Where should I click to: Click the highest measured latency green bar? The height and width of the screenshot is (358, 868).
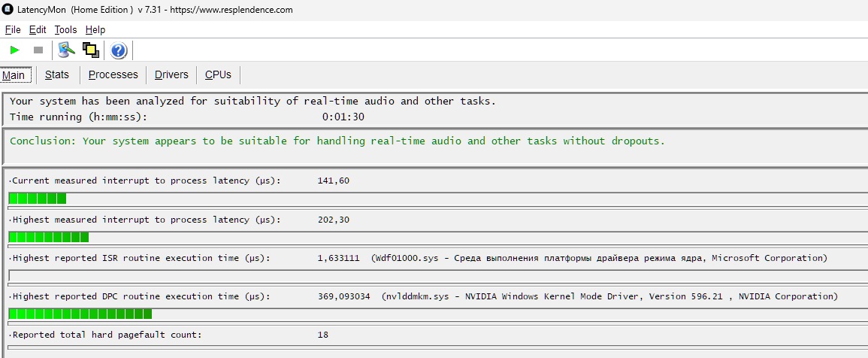point(48,237)
